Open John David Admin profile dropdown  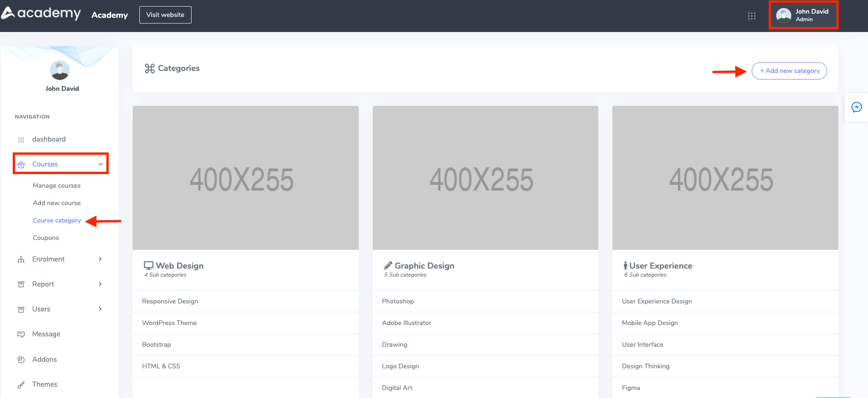(803, 15)
